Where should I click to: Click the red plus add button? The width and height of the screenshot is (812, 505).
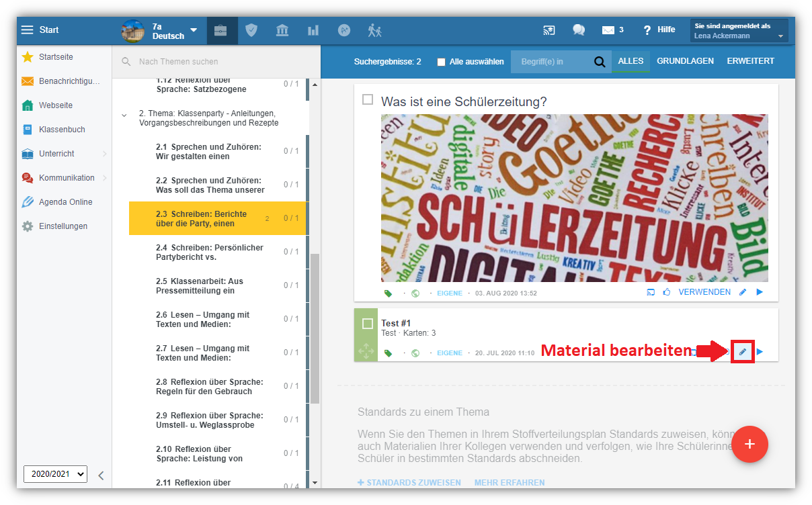[x=749, y=444]
